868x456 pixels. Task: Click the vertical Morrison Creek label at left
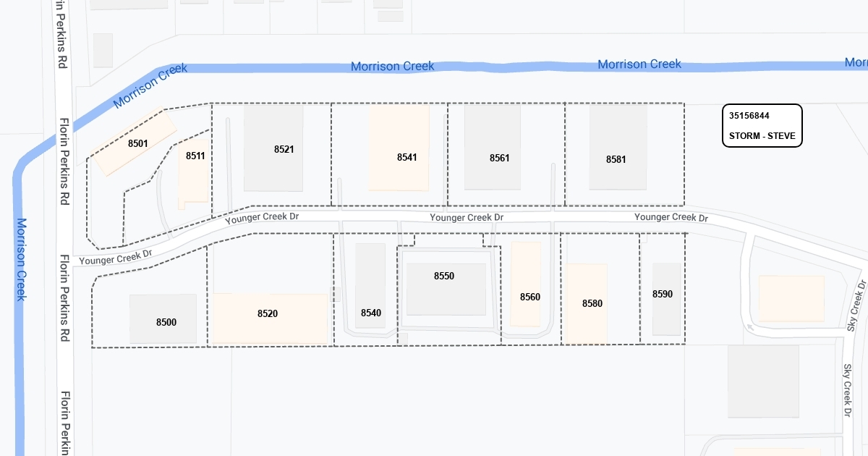click(21, 259)
